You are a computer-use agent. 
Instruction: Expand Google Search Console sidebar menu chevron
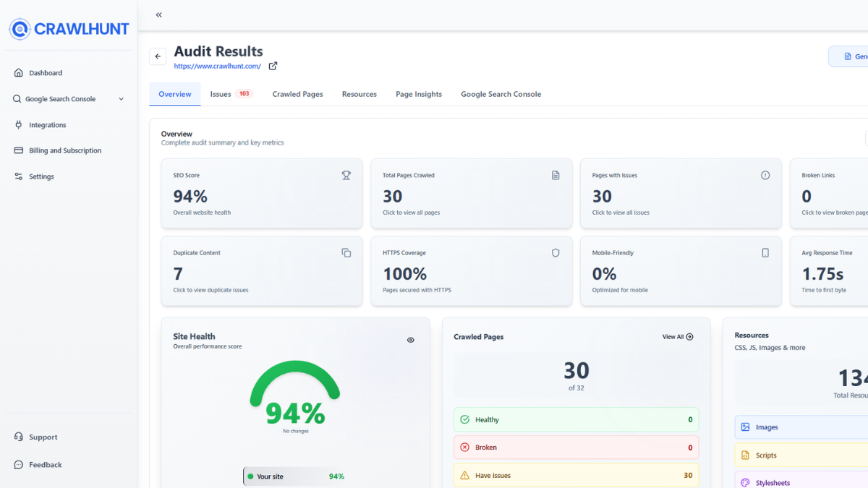click(x=121, y=99)
